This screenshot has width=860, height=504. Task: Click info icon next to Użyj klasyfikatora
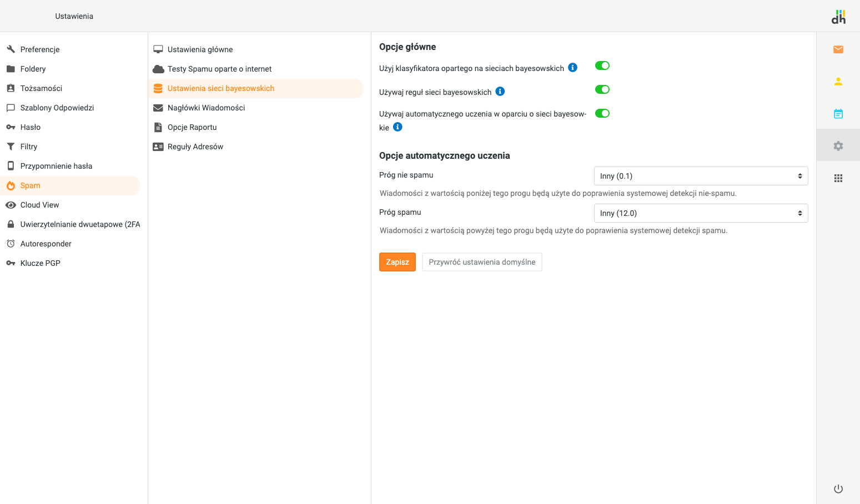(x=573, y=68)
